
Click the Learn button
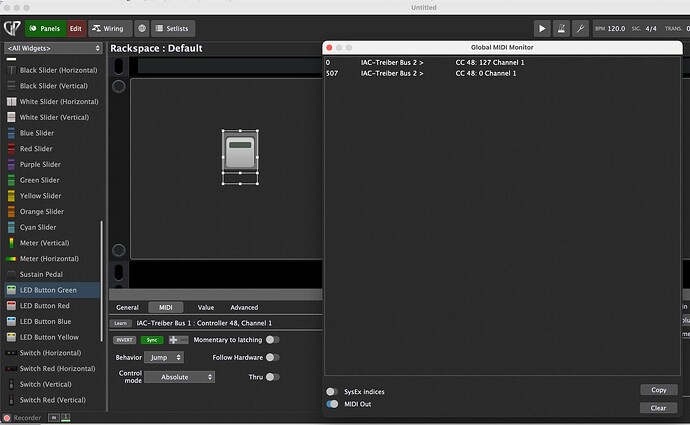click(121, 323)
